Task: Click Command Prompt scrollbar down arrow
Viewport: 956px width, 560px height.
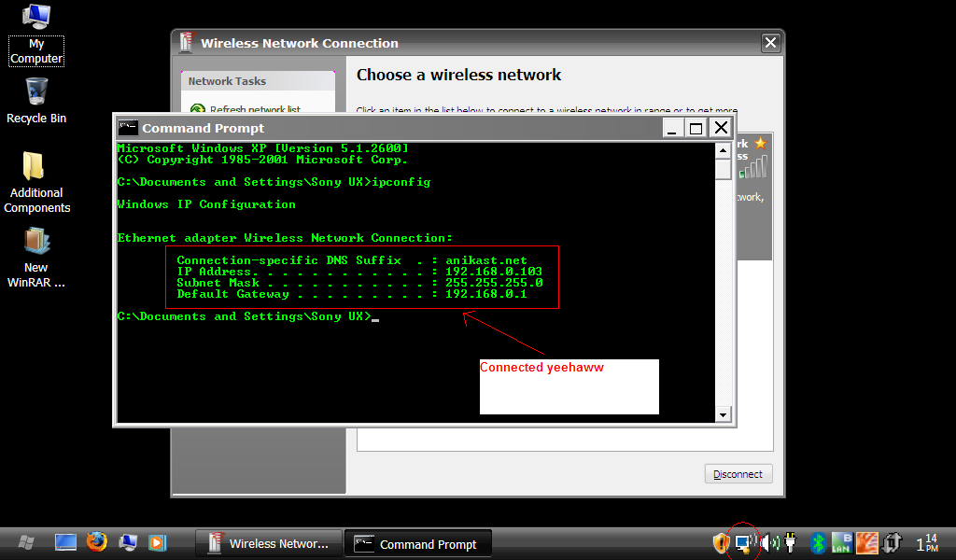Action: [x=723, y=415]
